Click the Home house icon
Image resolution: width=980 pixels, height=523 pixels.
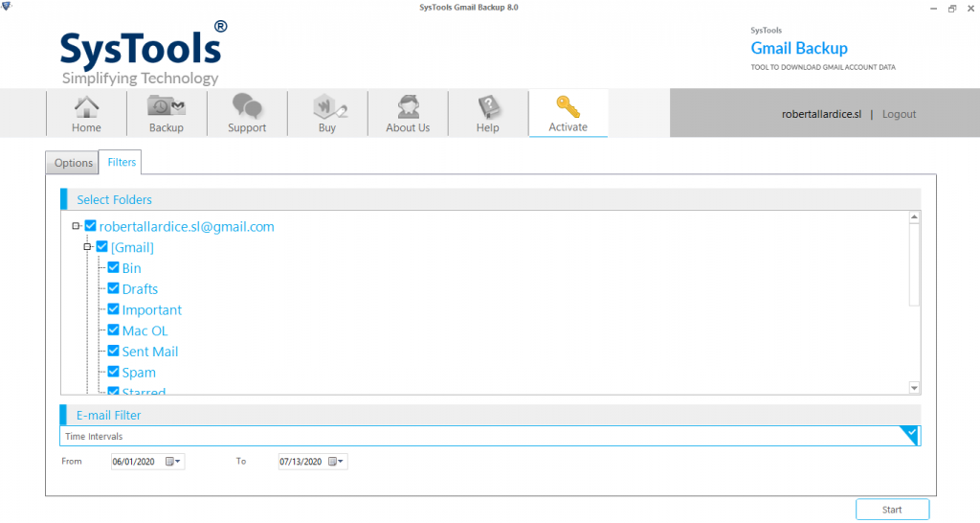86,106
